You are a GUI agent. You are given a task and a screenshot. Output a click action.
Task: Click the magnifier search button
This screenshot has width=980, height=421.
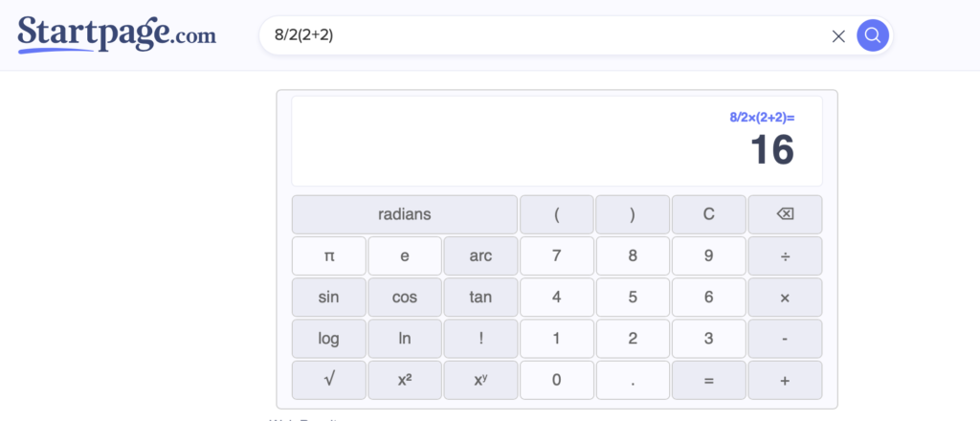[x=872, y=36]
